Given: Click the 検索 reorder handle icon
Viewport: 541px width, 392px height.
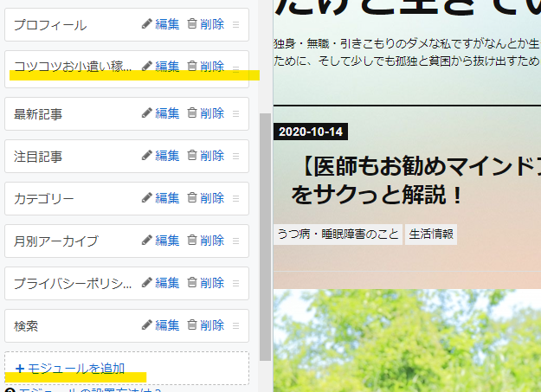Looking at the screenshot, I should point(236,326).
